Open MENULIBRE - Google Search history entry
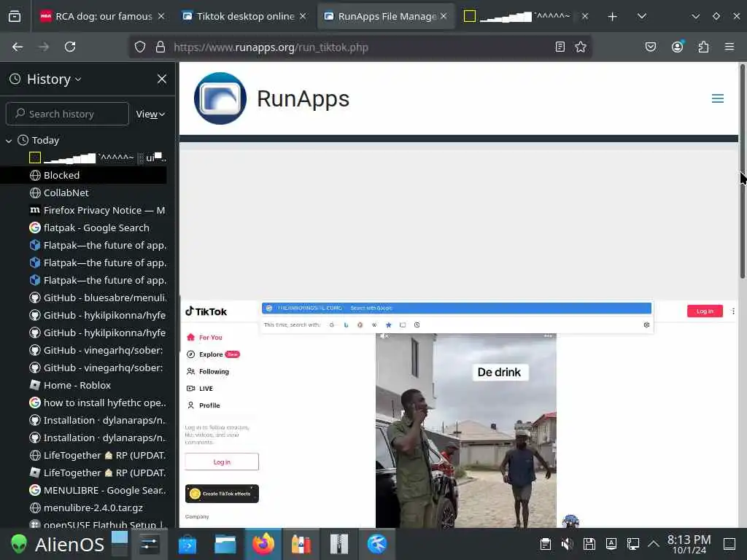The width and height of the screenshot is (747, 560). point(83,491)
